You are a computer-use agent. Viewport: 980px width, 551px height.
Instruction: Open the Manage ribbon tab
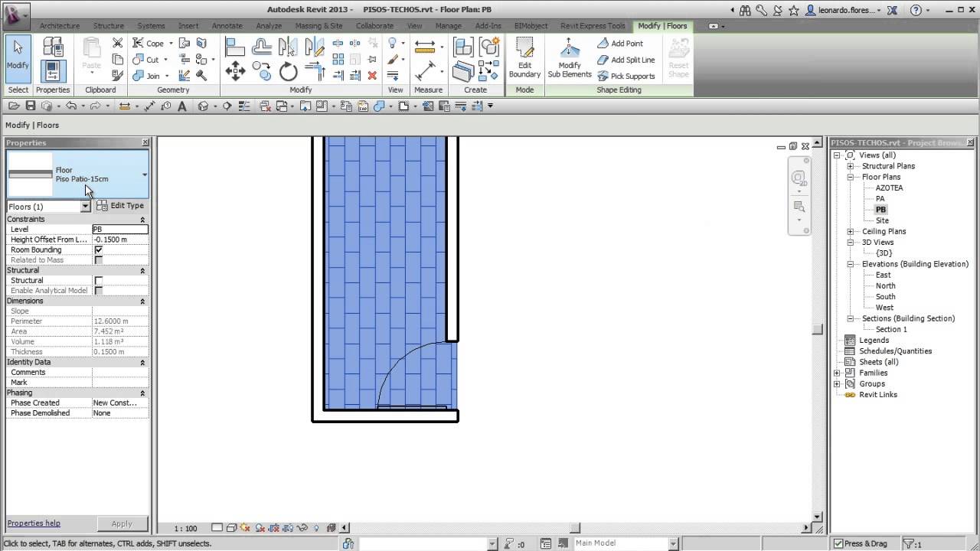point(449,26)
